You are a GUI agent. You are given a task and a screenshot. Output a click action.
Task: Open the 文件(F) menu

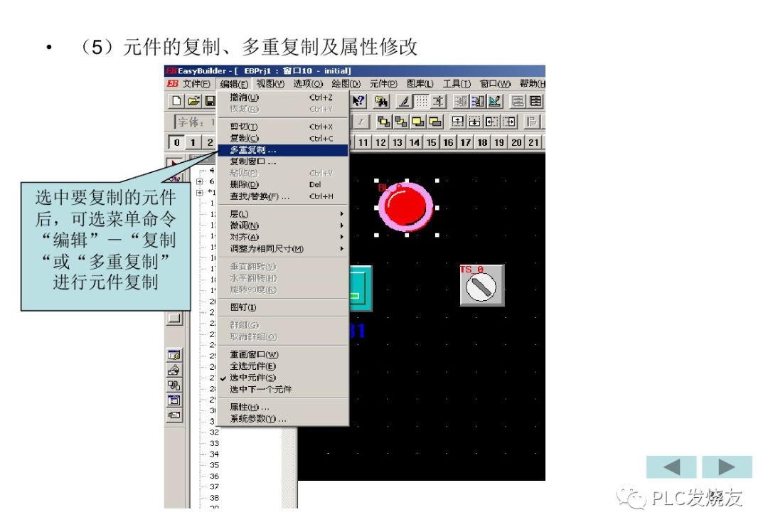196,84
